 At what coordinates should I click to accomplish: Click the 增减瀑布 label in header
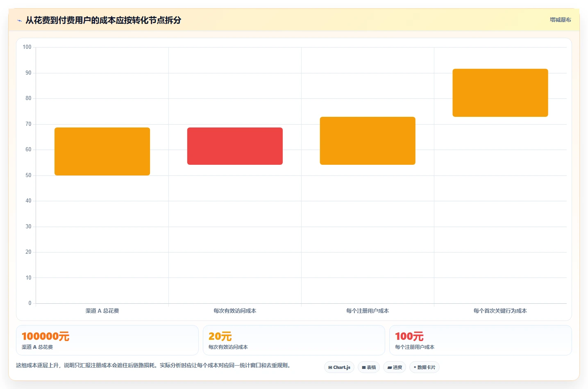560,20
